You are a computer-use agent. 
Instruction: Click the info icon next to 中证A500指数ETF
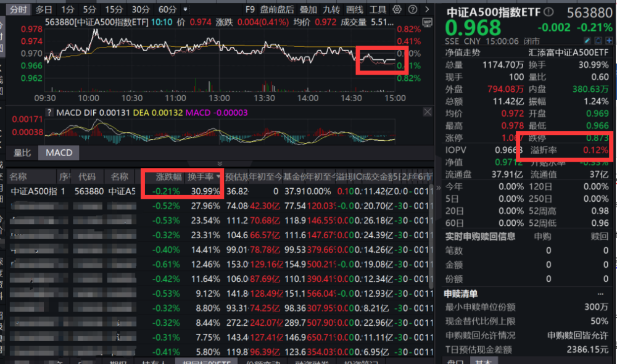pos(549,12)
